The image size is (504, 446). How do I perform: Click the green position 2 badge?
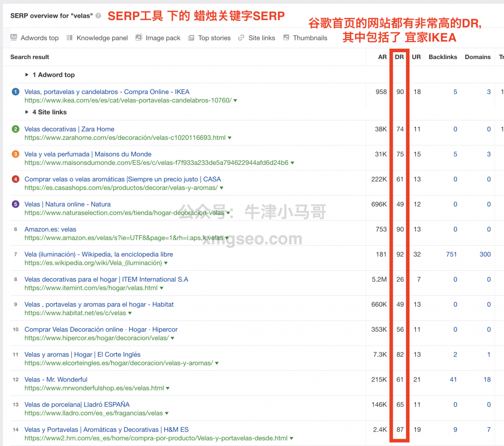click(15, 129)
